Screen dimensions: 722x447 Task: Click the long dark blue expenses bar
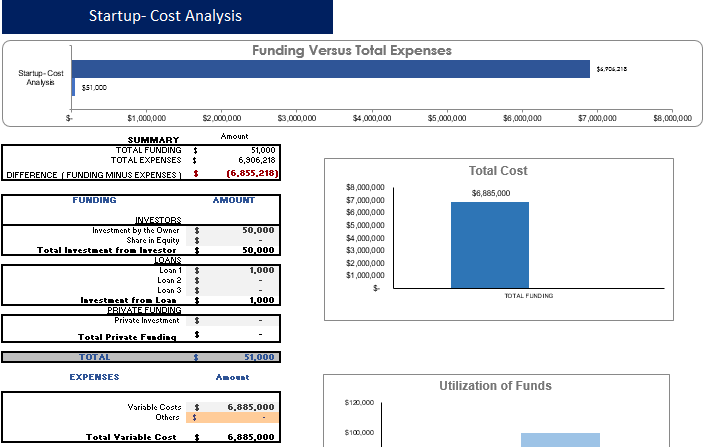[331, 69]
